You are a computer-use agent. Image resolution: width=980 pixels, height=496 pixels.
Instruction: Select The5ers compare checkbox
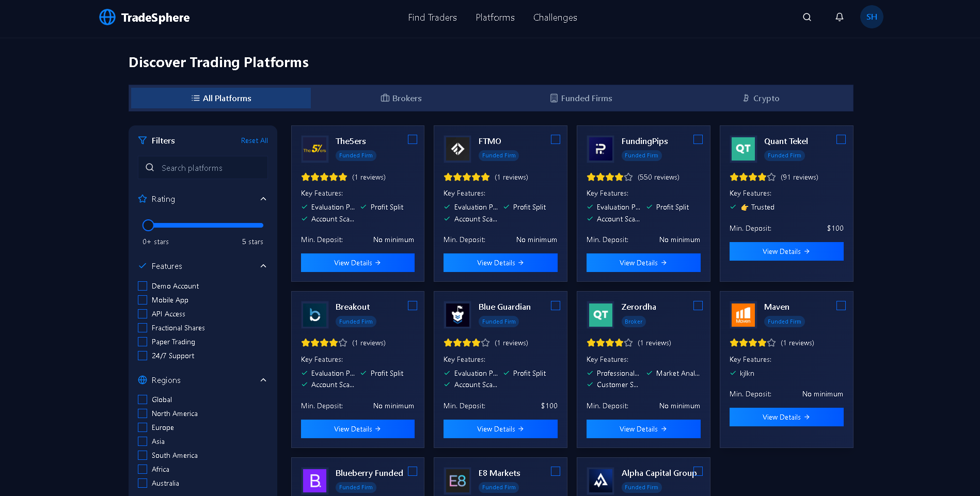pos(413,139)
